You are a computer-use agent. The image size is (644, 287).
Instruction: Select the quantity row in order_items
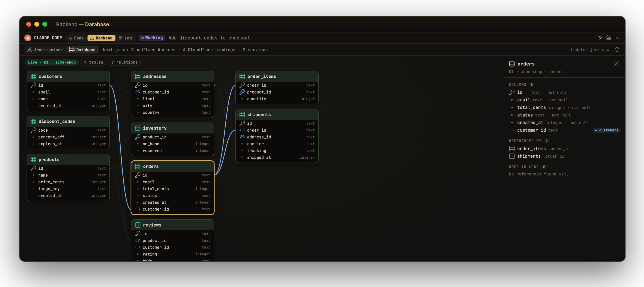pos(277,99)
